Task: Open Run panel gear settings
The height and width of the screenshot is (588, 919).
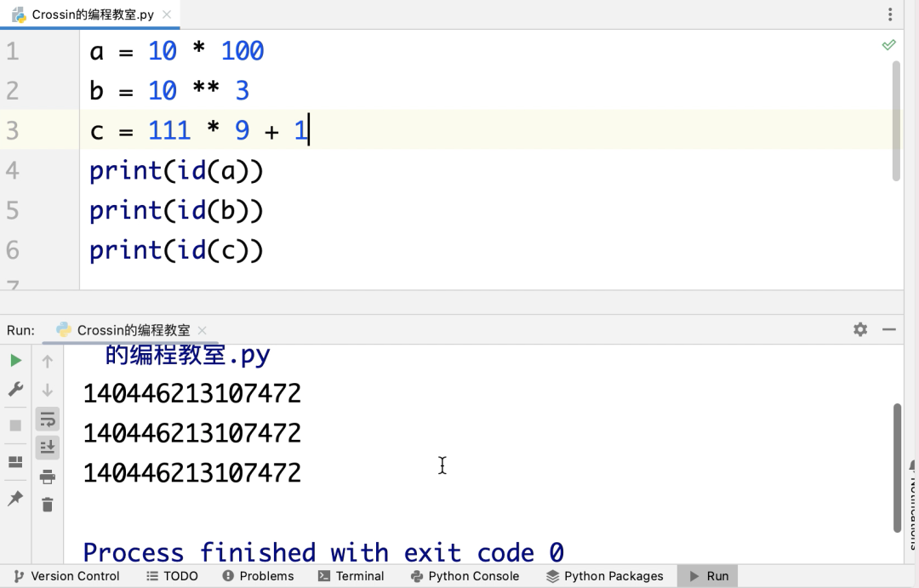Action: pyautogui.click(x=860, y=329)
